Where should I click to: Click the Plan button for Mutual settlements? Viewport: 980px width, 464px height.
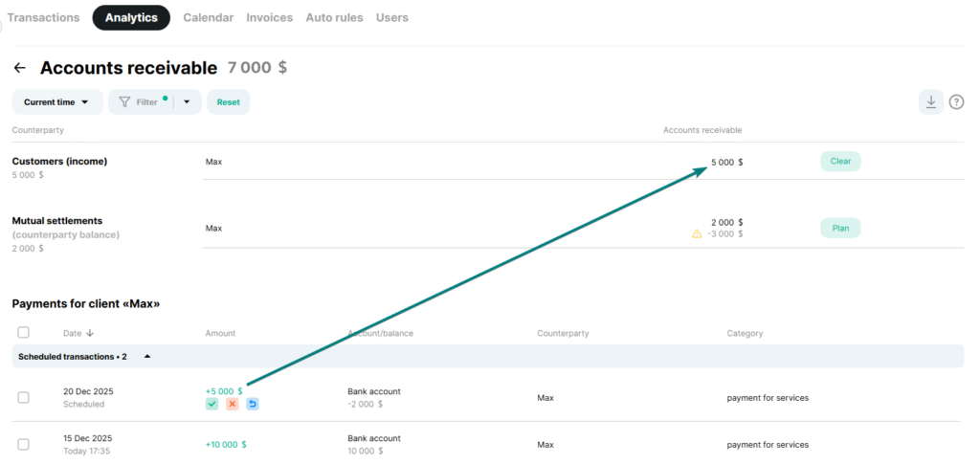pyautogui.click(x=840, y=228)
